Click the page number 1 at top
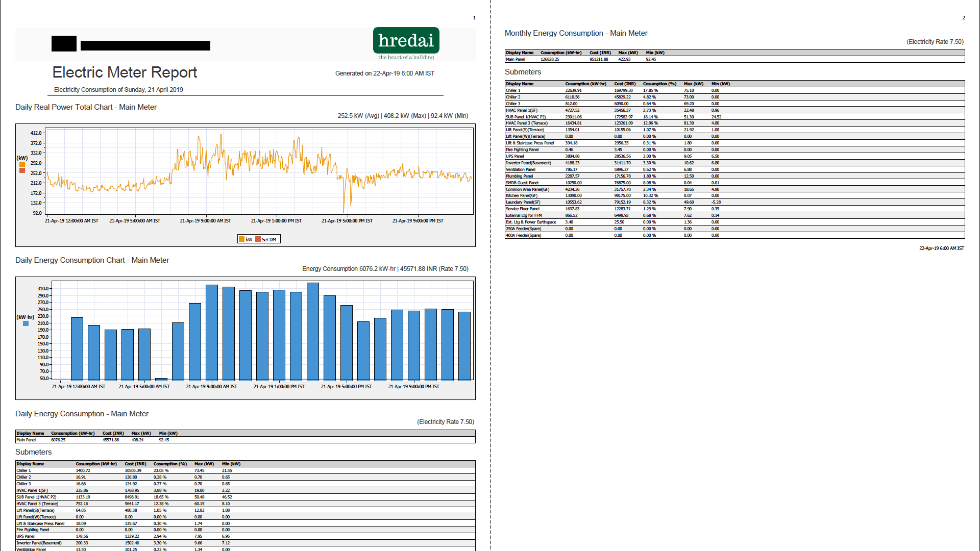This screenshot has height=551, width=980. [x=474, y=18]
